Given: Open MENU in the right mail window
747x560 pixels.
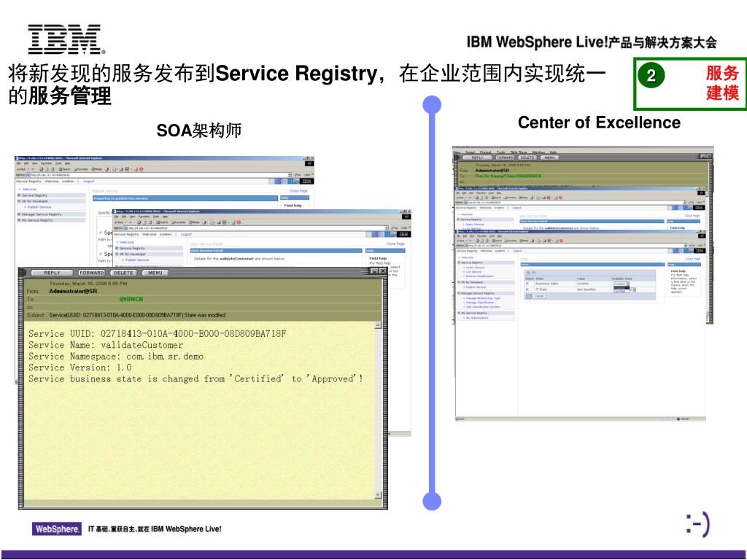Looking at the screenshot, I should click(549, 157).
